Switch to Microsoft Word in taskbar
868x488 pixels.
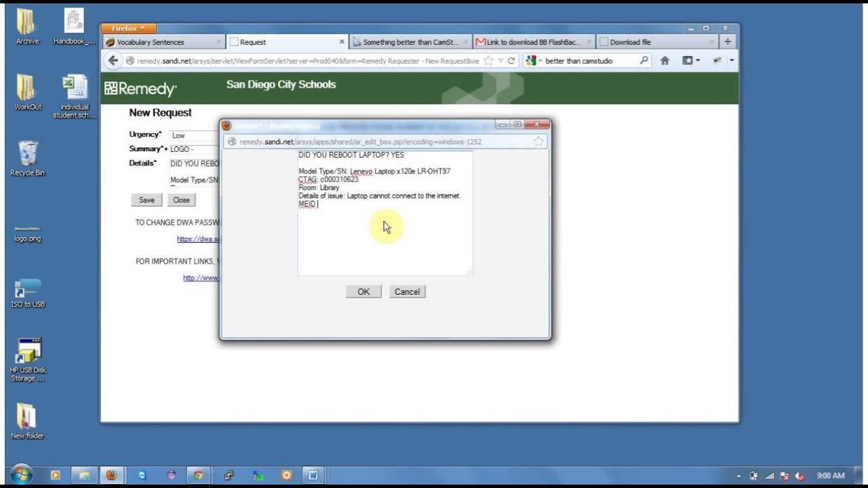coord(313,476)
